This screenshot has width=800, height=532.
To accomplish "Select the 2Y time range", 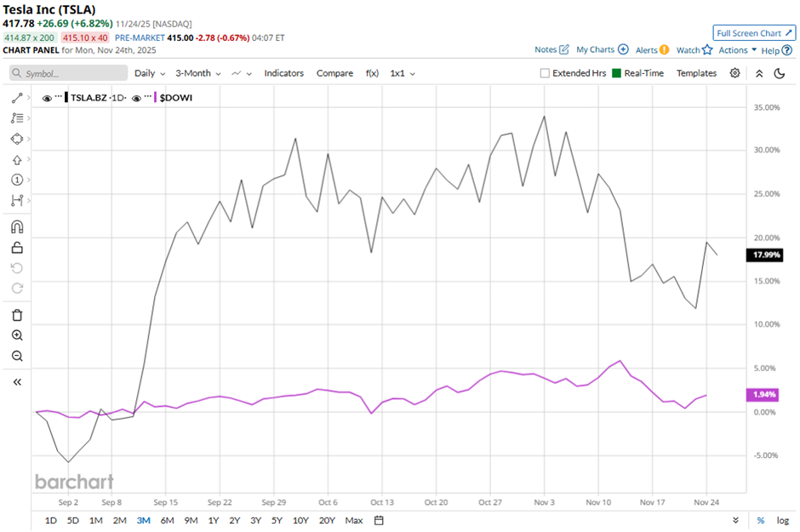I will point(234,520).
